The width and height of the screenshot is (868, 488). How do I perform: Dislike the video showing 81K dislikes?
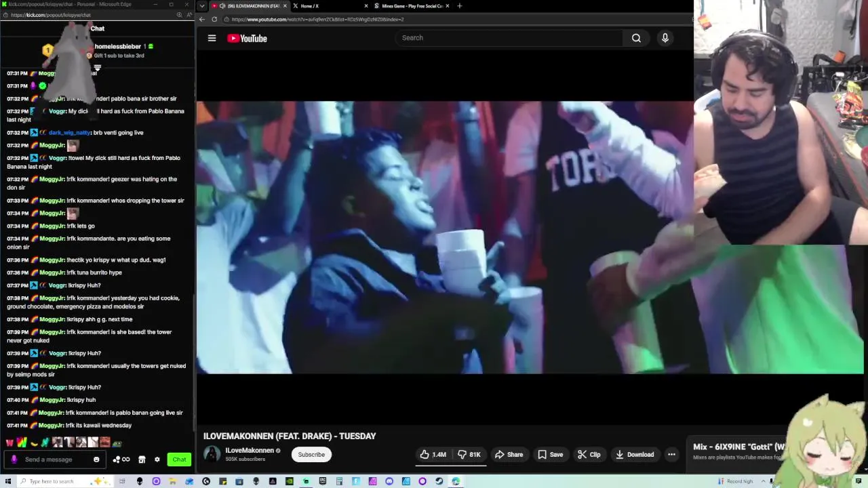(469, 455)
